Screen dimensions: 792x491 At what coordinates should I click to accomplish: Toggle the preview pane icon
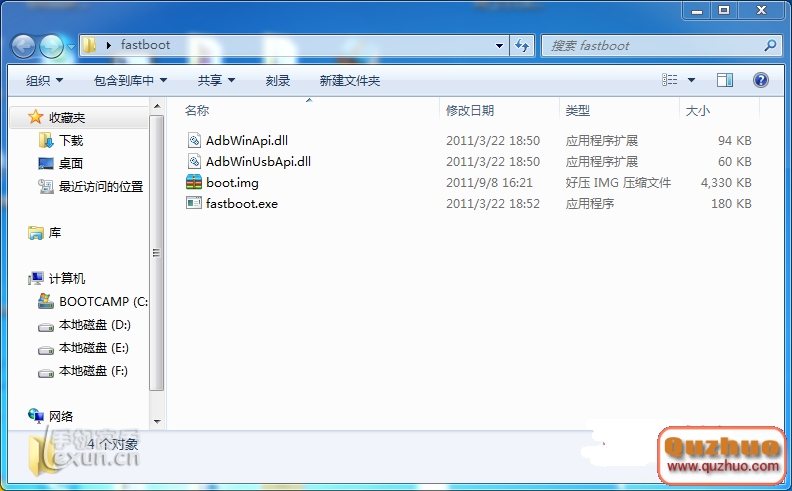(x=725, y=80)
